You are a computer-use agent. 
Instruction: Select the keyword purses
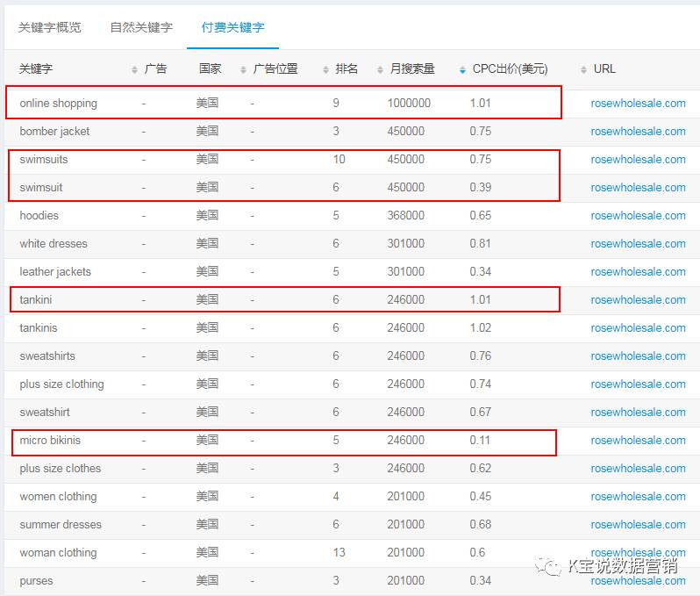[x=36, y=581]
